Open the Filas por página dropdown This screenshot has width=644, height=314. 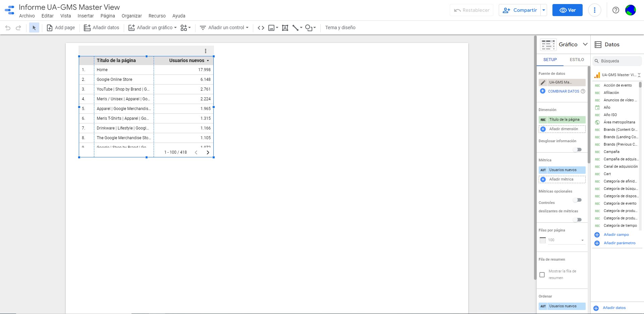point(566,240)
